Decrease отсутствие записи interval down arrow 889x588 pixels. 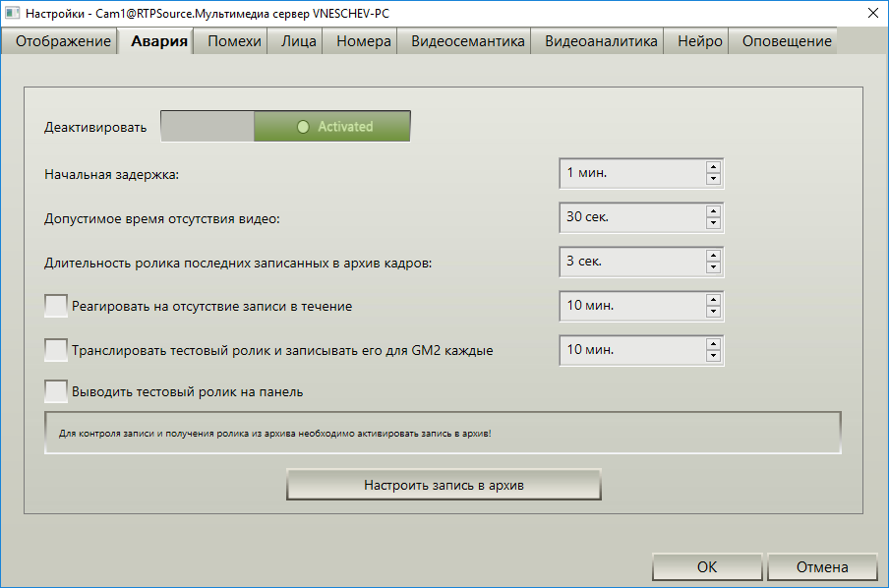(x=713, y=312)
